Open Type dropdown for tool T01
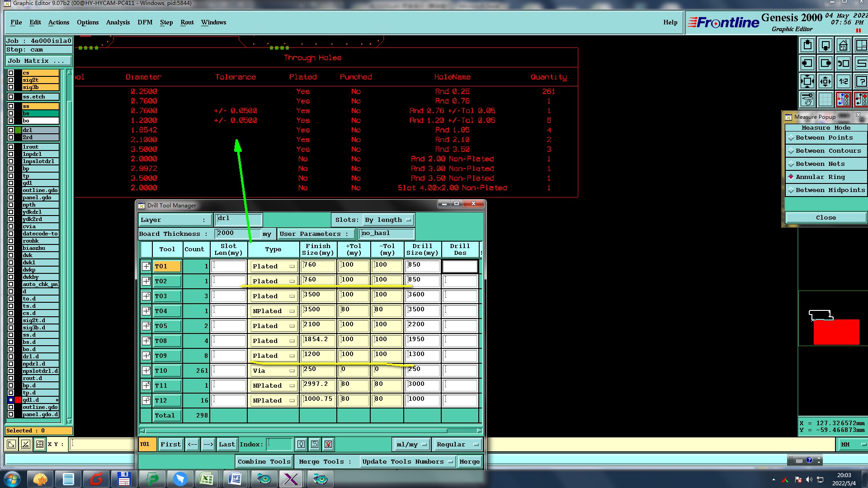 [x=274, y=267]
